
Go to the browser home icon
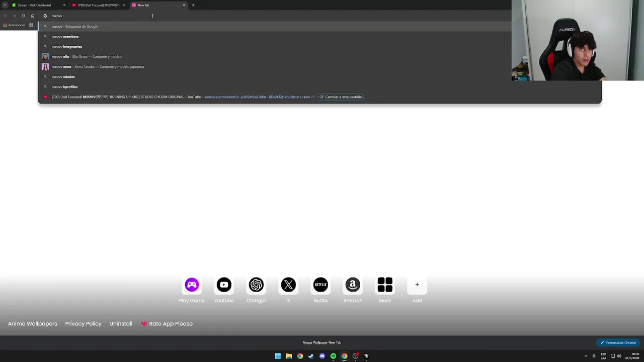[33, 16]
